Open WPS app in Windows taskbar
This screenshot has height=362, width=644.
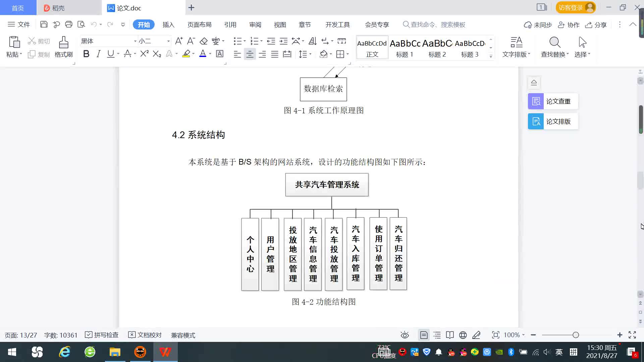click(165, 352)
